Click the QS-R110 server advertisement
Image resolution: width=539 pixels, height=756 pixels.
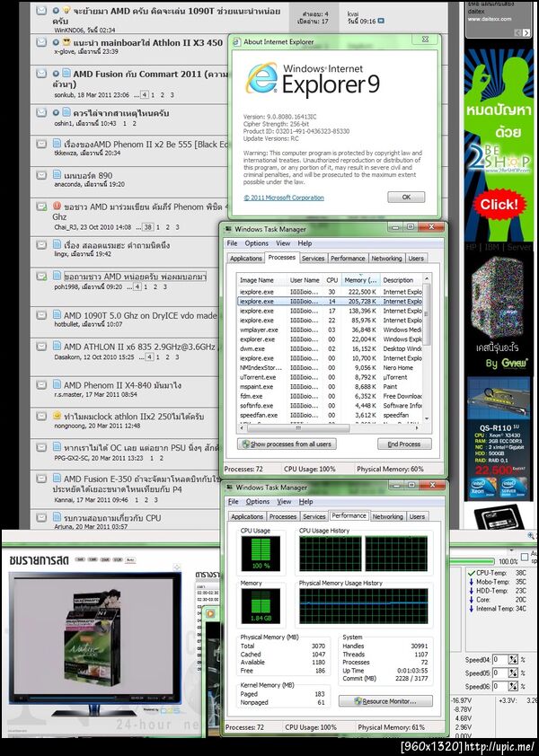point(499,440)
